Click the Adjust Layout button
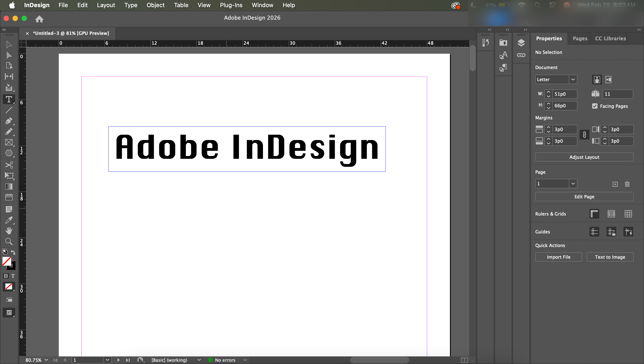Screen dimensions: 644x364 point(584,157)
